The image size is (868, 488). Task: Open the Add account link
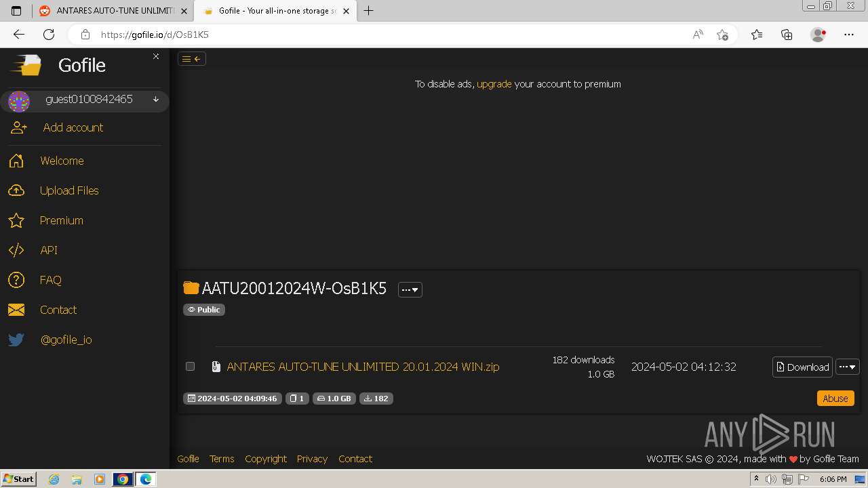[73, 127]
